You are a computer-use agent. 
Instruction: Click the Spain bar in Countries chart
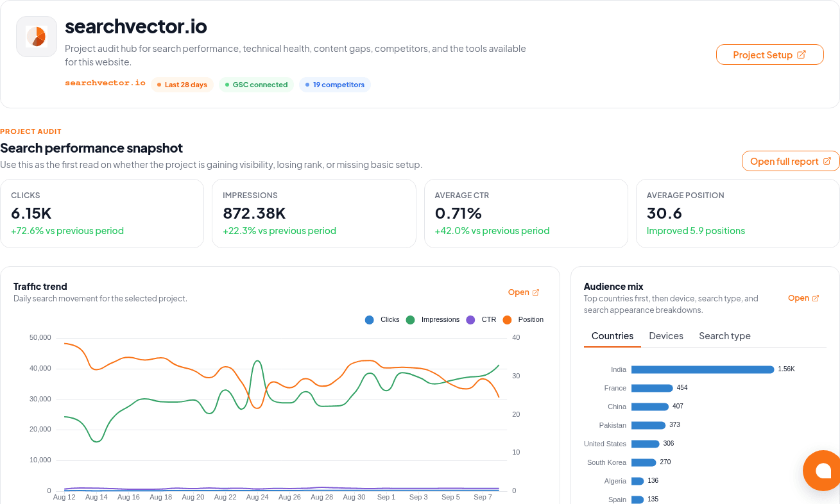pyautogui.click(x=638, y=500)
